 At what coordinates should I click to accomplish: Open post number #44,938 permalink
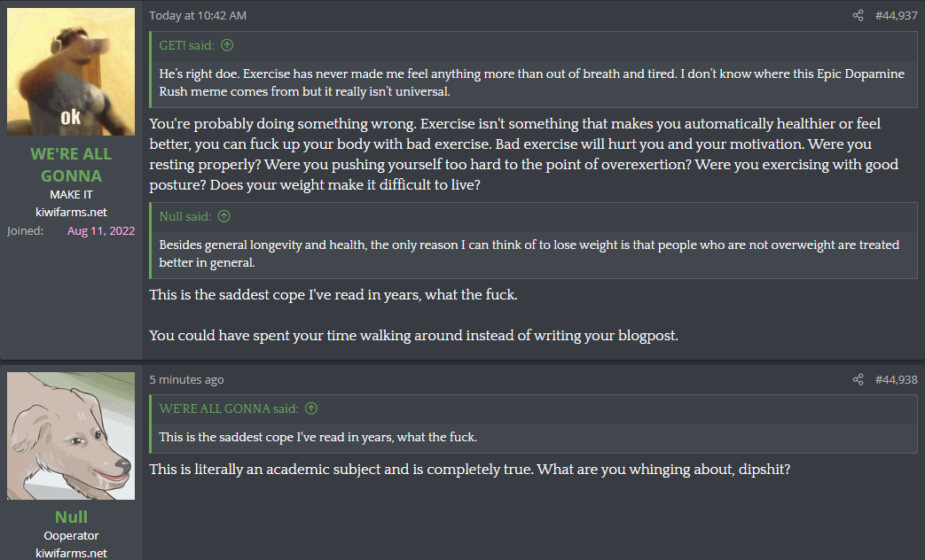click(896, 379)
